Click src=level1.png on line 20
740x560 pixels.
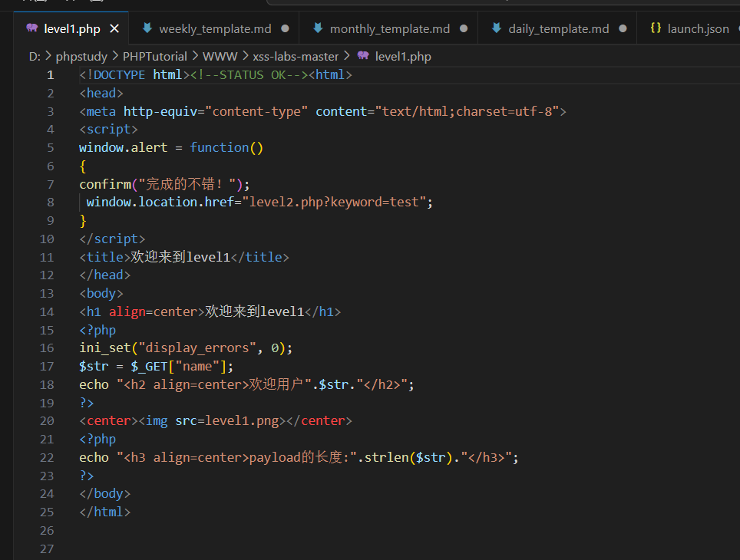pos(227,421)
